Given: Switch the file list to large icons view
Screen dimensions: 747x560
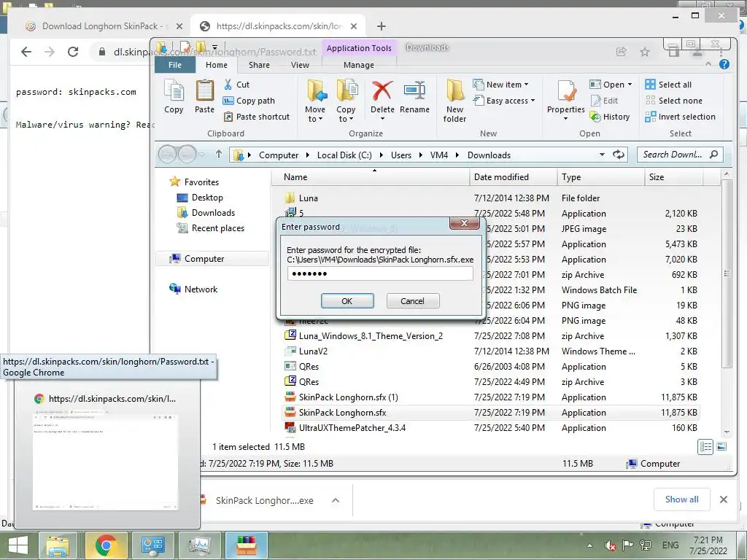Looking at the screenshot, I should [x=721, y=447].
